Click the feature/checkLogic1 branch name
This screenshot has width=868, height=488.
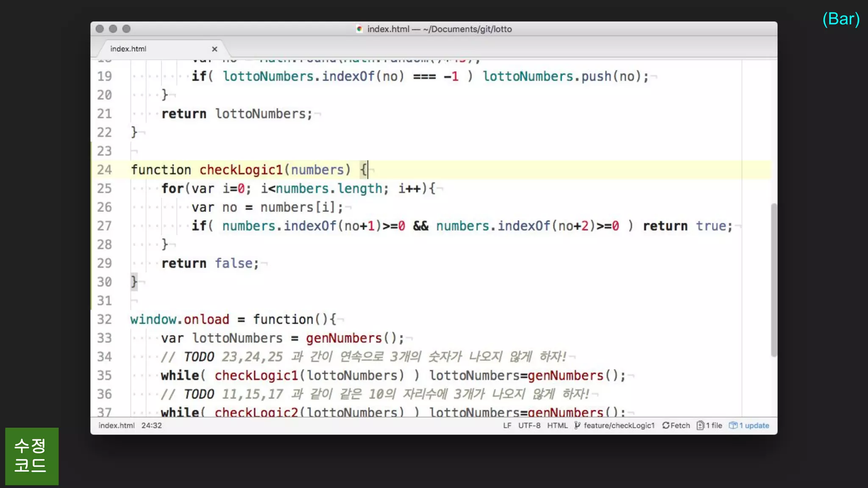point(619,425)
